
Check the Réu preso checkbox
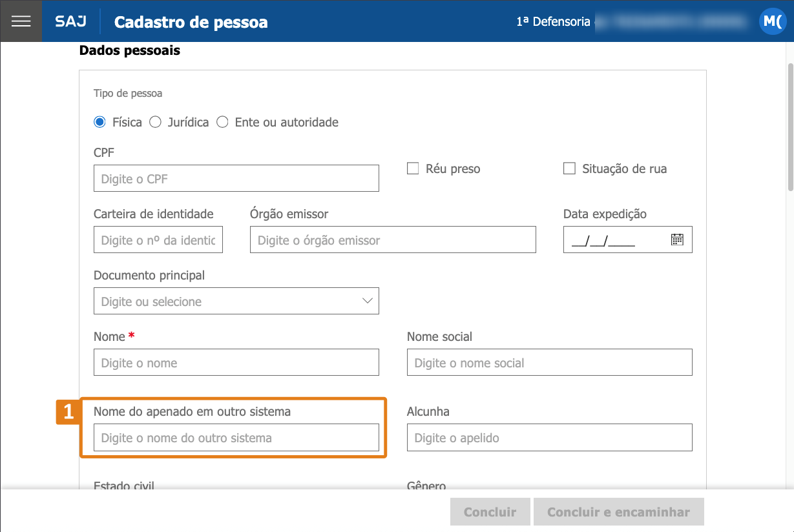tap(413, 169)
